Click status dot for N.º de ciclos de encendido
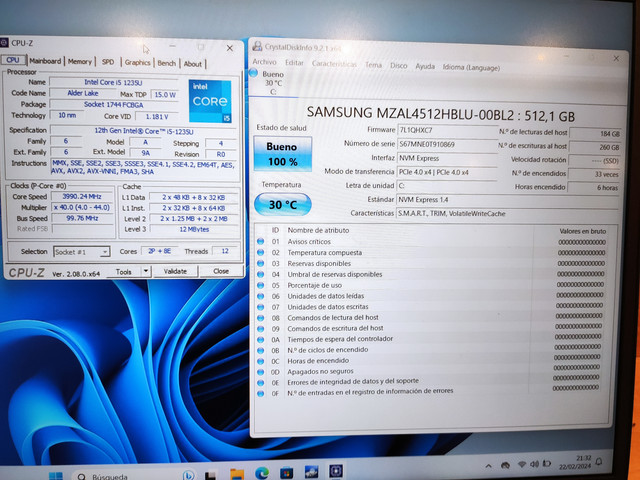Screen dimensions: 640x480 click(x=260, y=350)
